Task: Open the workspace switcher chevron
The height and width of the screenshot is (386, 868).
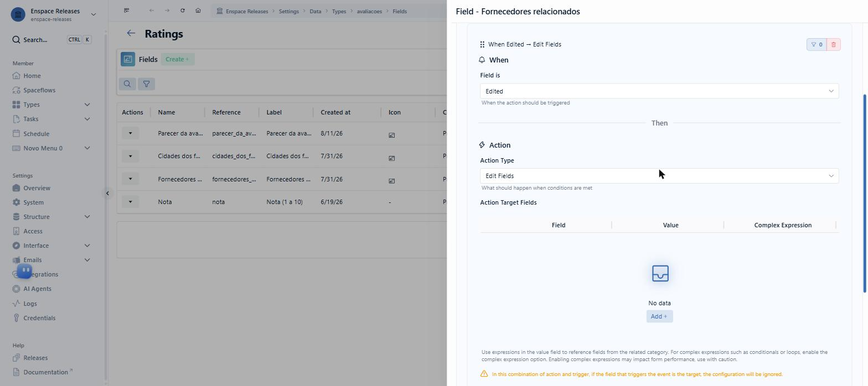Action: tap(93, 14)
